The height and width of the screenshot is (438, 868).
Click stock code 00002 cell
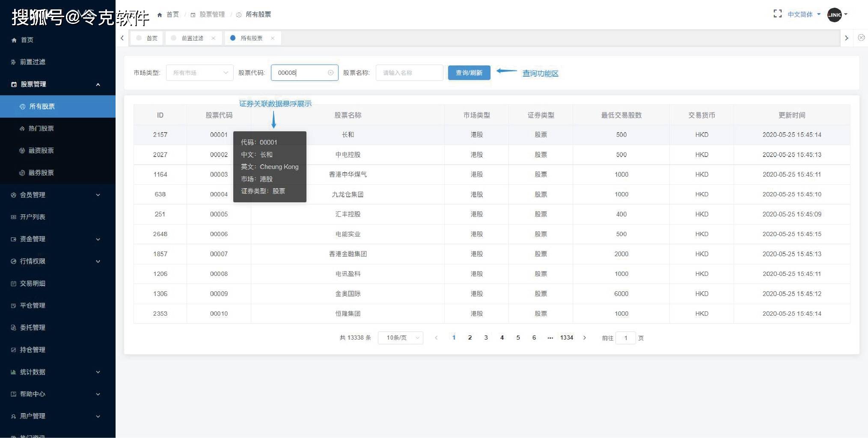point(219,155)
